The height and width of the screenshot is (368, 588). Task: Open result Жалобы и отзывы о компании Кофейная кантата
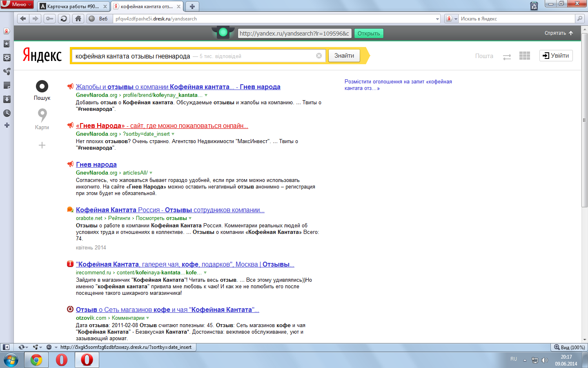[178, 87]
